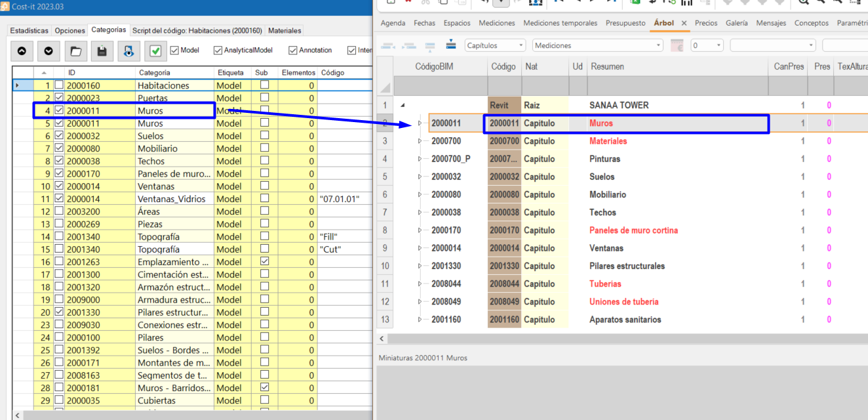Click the pink euro calendar icon
The height and width of the screenshot is (420, 868).
(x=677, y=45)
